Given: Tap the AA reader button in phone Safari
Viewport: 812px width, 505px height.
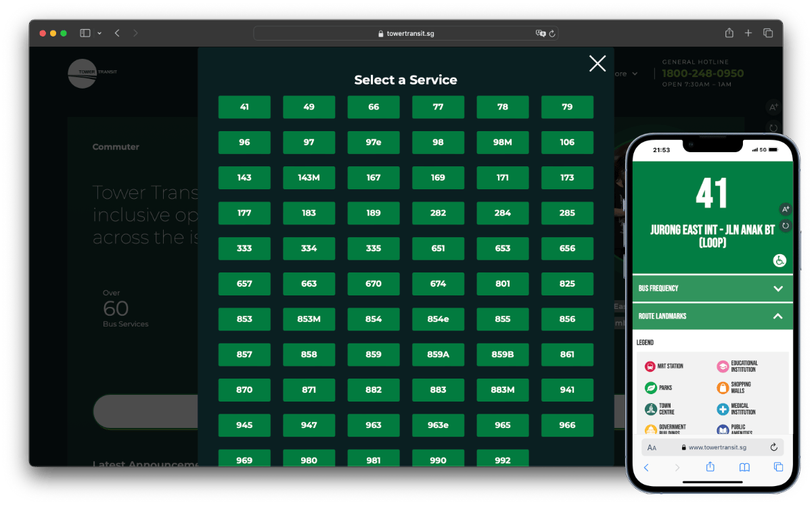Looking at the screenshot, I should pos(652,448).
